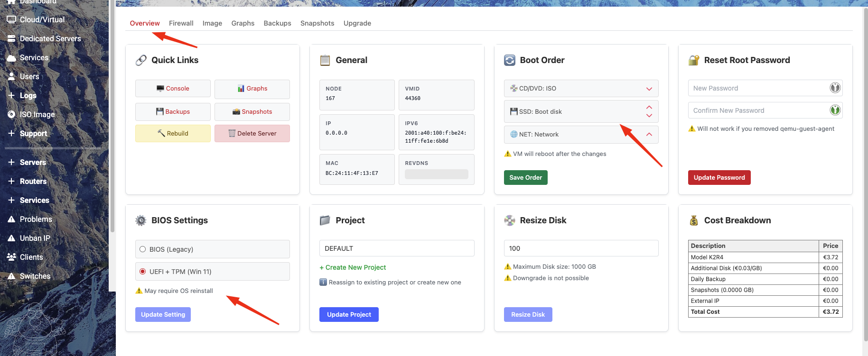
Task: Click the Problems warning triangle icon
Action: pyautogui.click(x=11, y=219)
